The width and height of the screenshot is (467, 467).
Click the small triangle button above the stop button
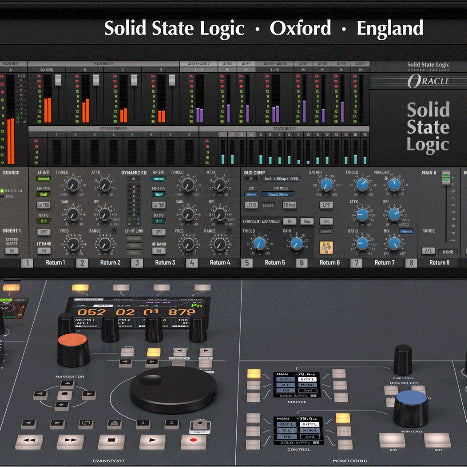pyautogui.click(x=114, y=424)
